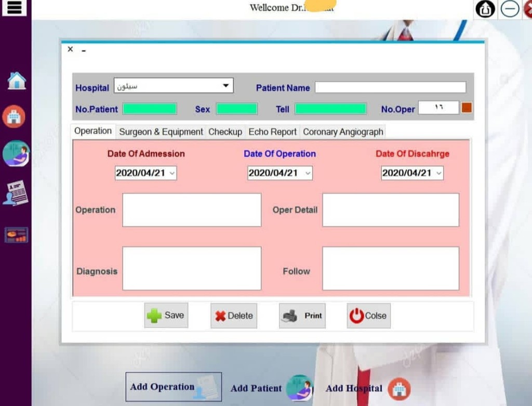Viewport: 532px width, 406px height.
Task: Switch to Surgeon & Equipment tab
Action: click(161, 132)
